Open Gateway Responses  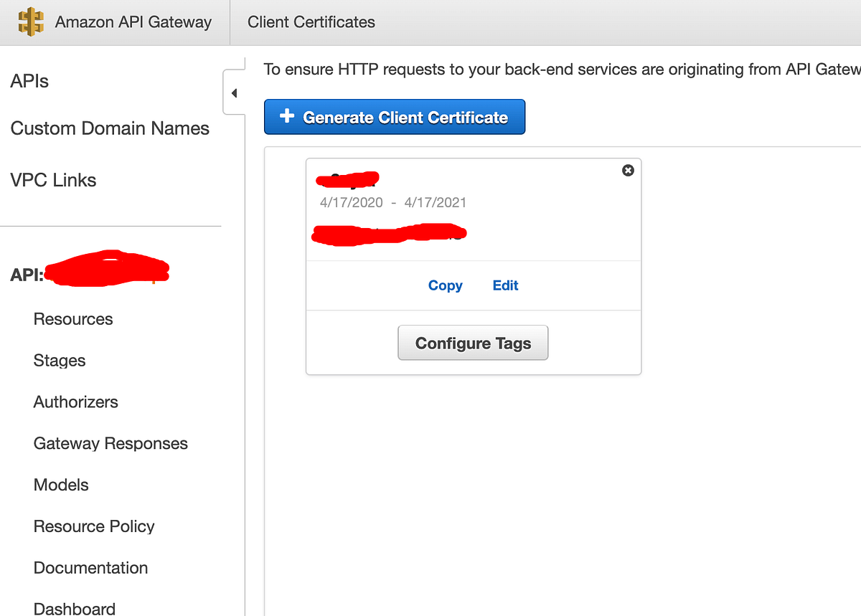click(110, 443)
